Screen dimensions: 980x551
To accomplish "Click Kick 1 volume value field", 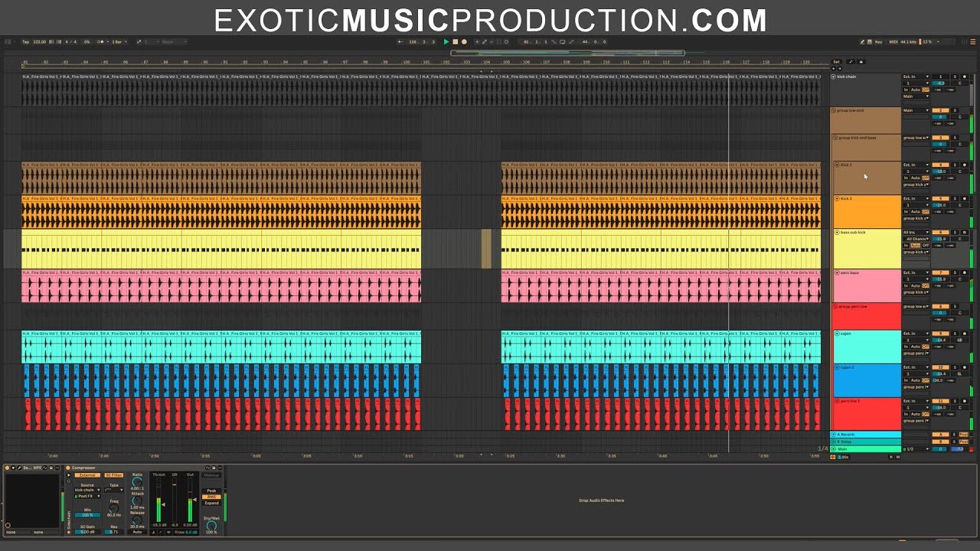I will point(941,171).
